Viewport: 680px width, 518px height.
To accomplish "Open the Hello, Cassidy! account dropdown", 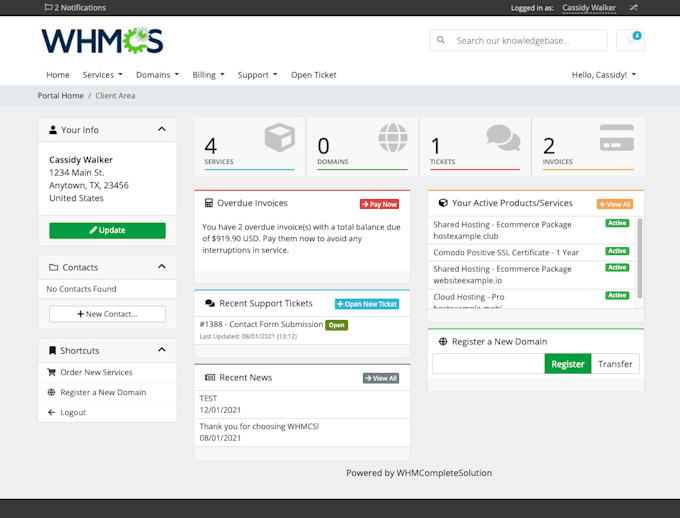I will coord(604,75).
